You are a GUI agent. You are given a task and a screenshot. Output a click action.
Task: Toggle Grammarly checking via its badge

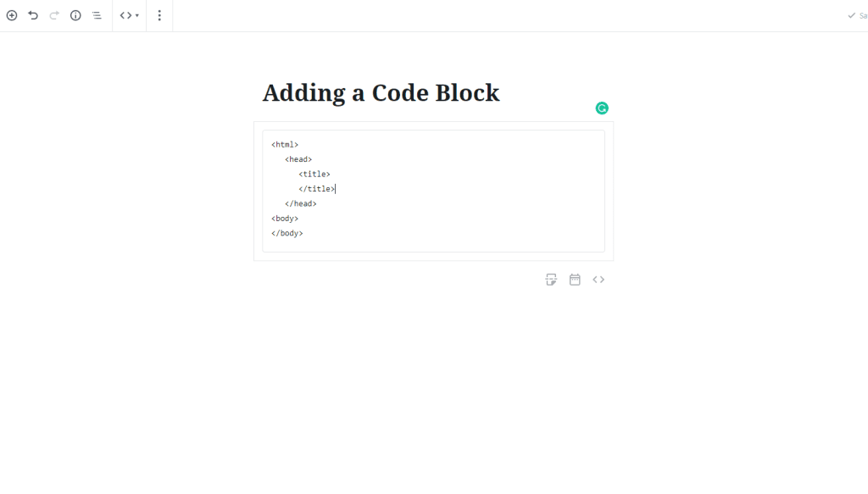point(602,108)
